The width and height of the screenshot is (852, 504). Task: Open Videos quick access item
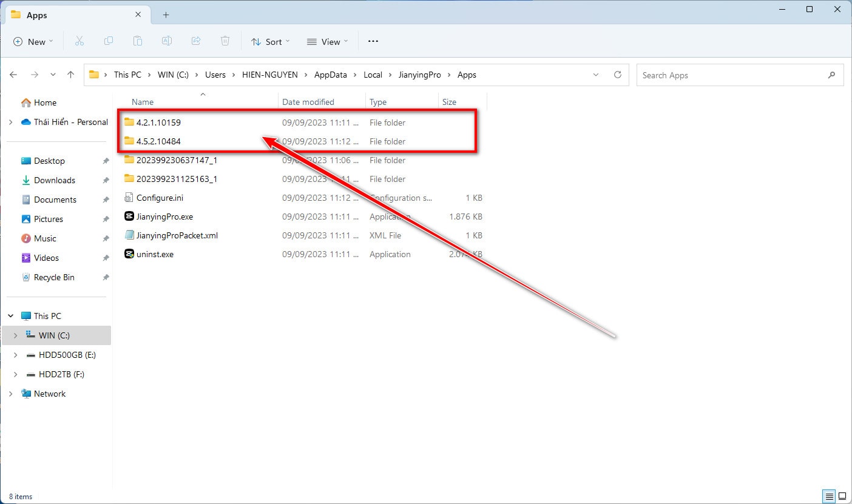pyautogui.click(x=40, y=258)
